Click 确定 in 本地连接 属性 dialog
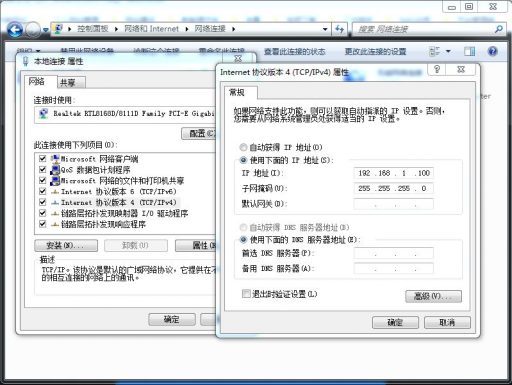The image size is (512, 385). click(x=172, y=319)
